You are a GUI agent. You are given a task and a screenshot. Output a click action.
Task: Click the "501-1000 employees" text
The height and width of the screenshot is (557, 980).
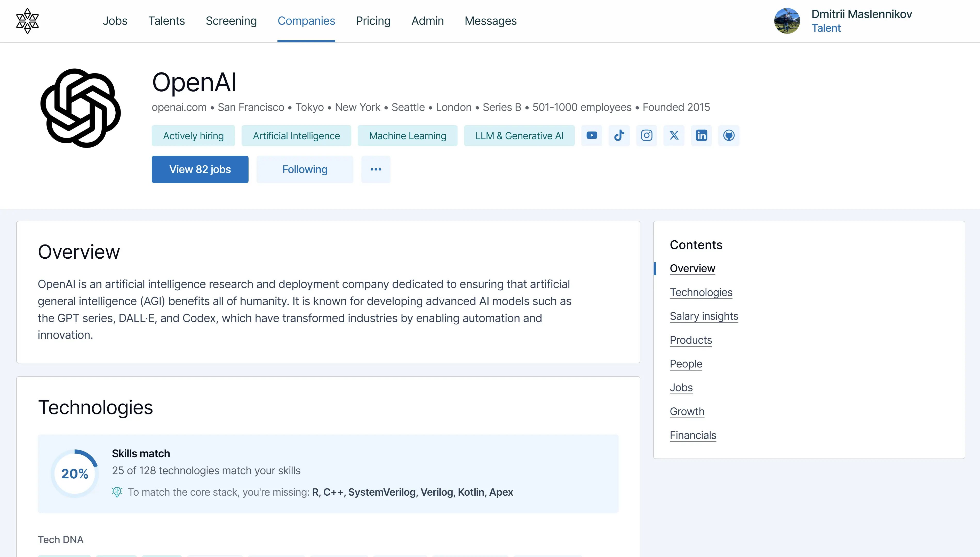pos(582,107)
